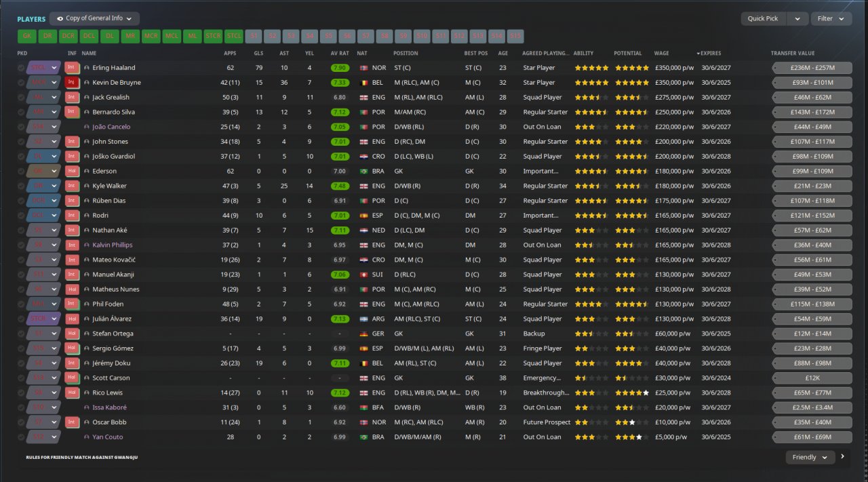Open Issa Kaboré's picked position dropdown
This screenshot has width=868, height=482.
coord(43,408)
